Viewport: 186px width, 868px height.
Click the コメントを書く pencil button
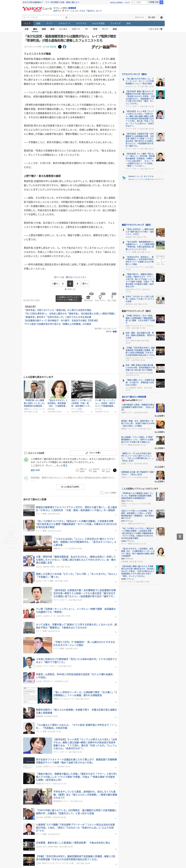93,453
